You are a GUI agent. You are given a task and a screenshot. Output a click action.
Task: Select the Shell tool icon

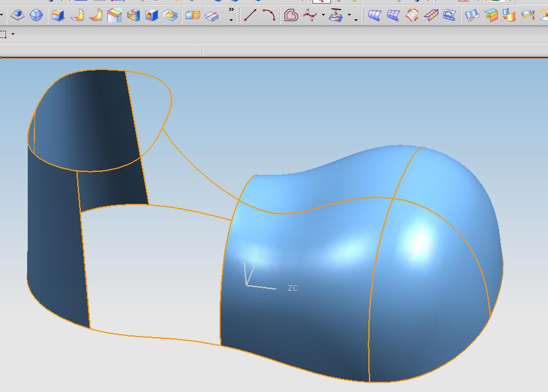(x=133, y=16)
